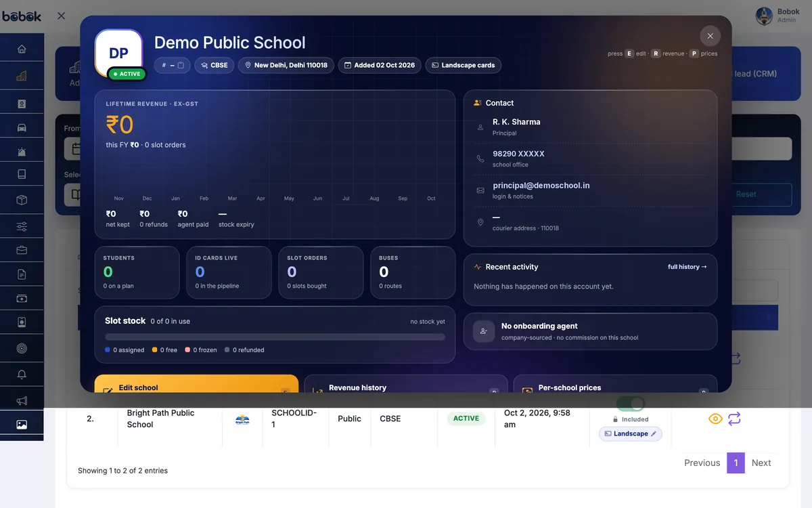The width and height of the screenshot is (812, 508).
Task: Click the Reset button in the background
Action: point(746,194)
